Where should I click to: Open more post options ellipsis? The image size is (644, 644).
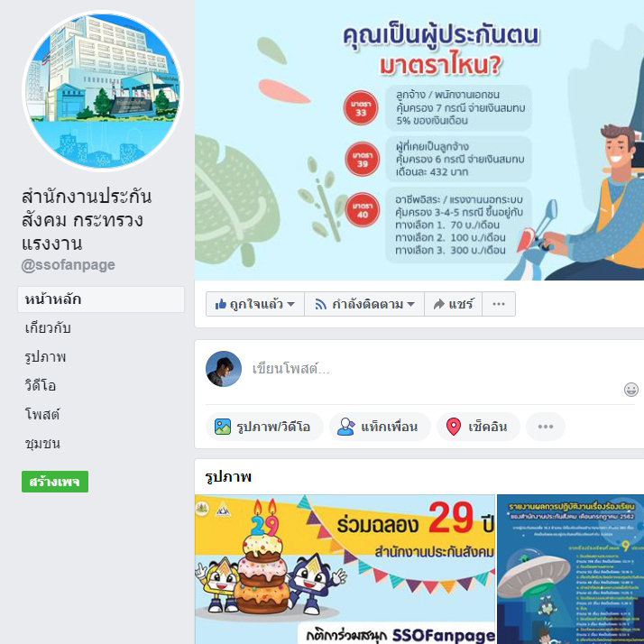click(x=546, y=427)
